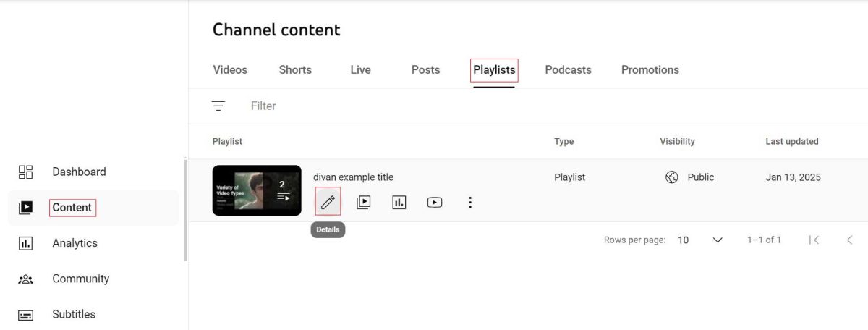Switch to the Shorts tab

pyautogui.click(x=295, y=70)
